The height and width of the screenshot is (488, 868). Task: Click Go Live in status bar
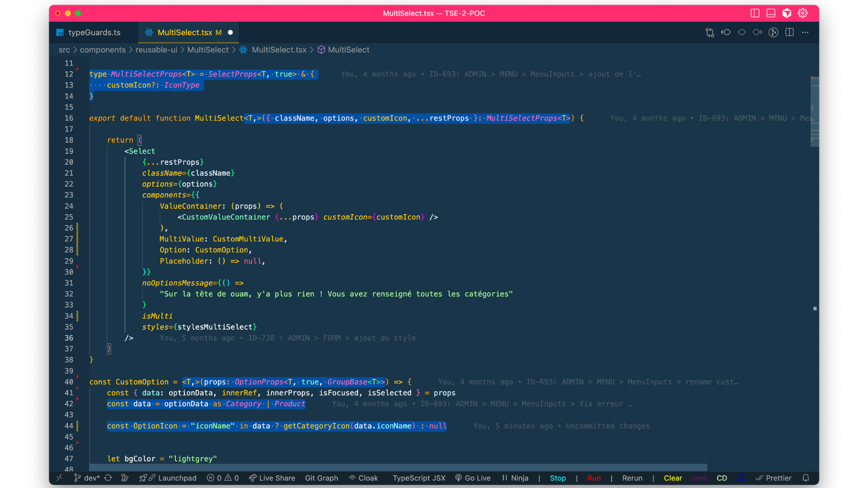coord(472,478)
